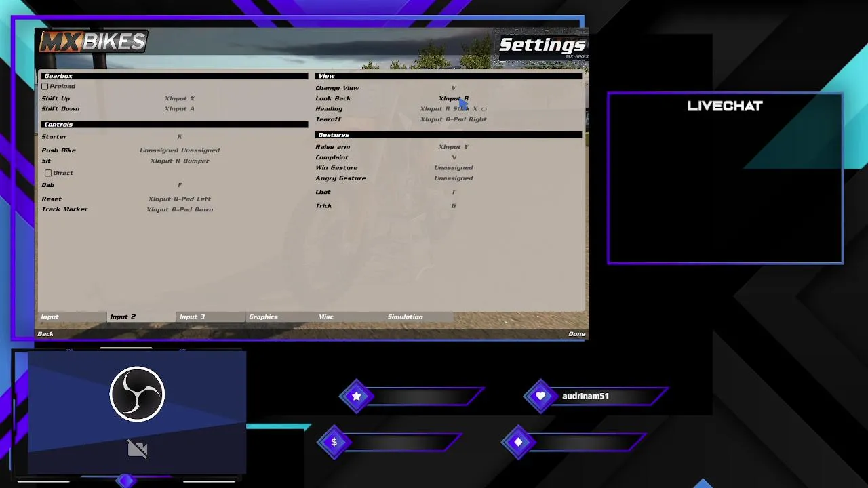Edit Change View key binding 'V'

[454, 88]
